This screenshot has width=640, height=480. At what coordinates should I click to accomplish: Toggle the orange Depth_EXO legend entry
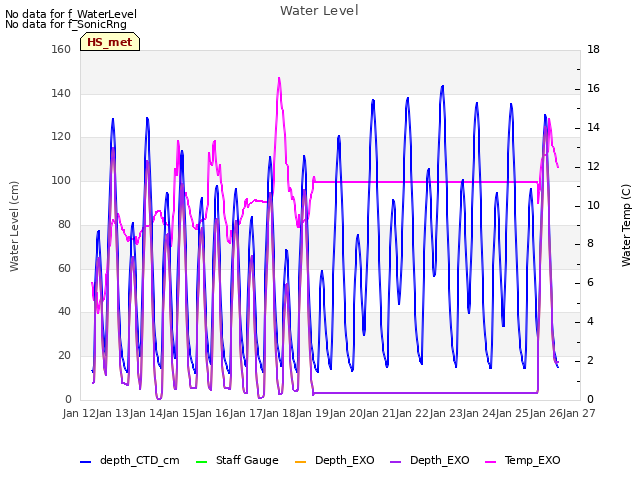(x=334, y=460)
